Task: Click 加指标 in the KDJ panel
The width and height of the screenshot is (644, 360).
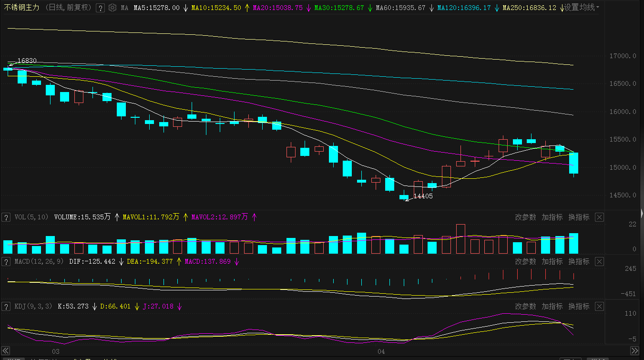Action: [x=552, y=306]
